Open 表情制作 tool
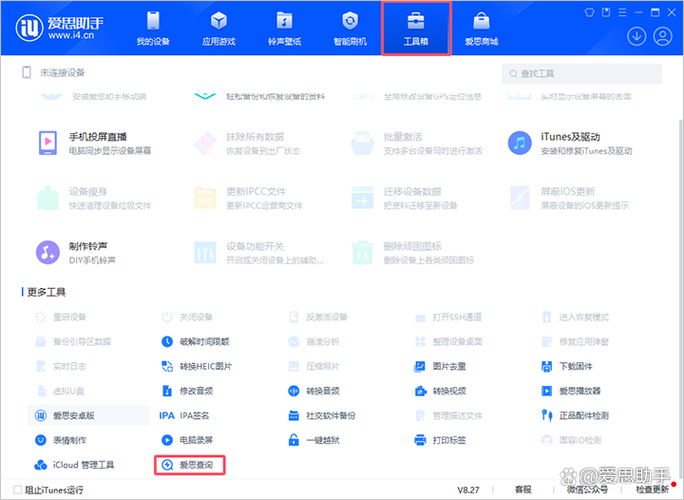Image resolution: width=684 pixels, height=500 pixels. [x=60, y=440]
